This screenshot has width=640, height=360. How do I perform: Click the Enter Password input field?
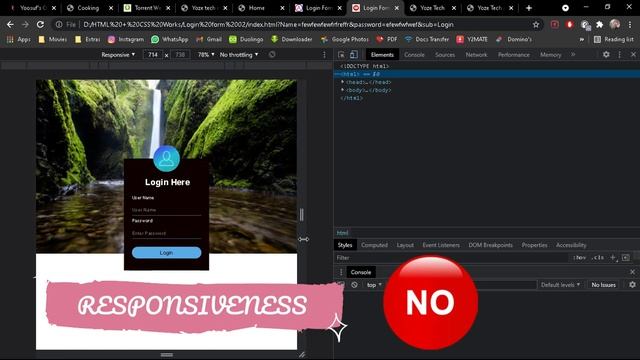click(x=167, y=233)
